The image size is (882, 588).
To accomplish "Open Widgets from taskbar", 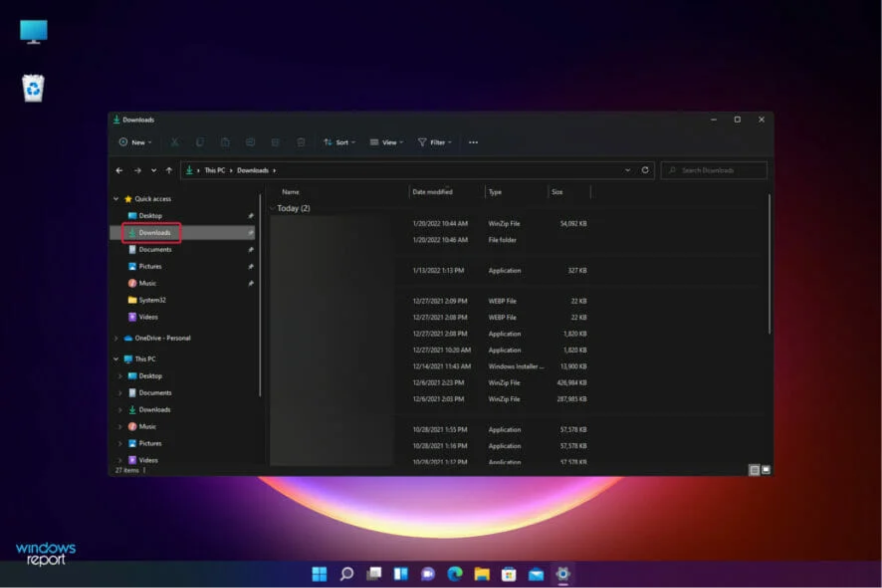I will [x=401, y=574].
